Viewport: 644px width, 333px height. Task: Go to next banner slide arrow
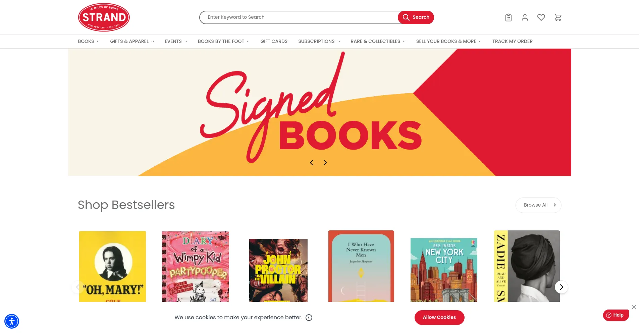325,163
